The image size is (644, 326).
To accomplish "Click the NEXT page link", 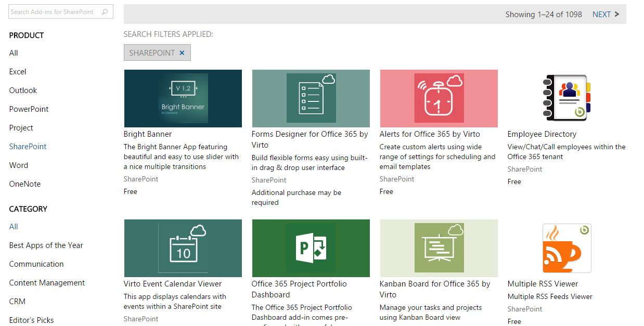I will pos(601,15).
